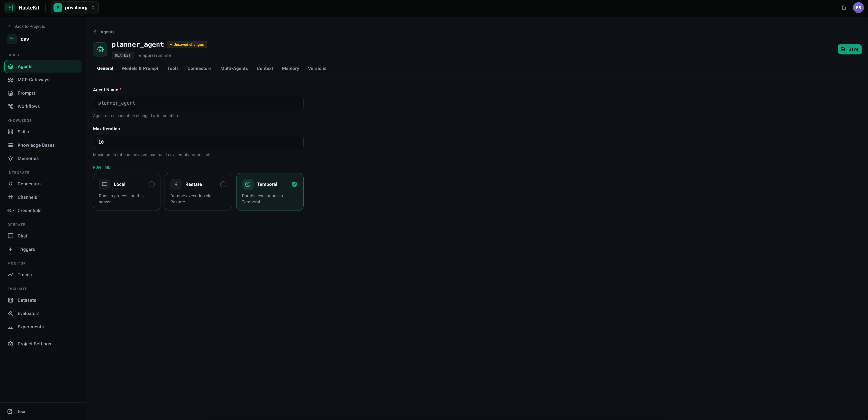Click 'Durable execution via Restate.' description
Viewport: 868px width, 420px height.
point(191,199)
